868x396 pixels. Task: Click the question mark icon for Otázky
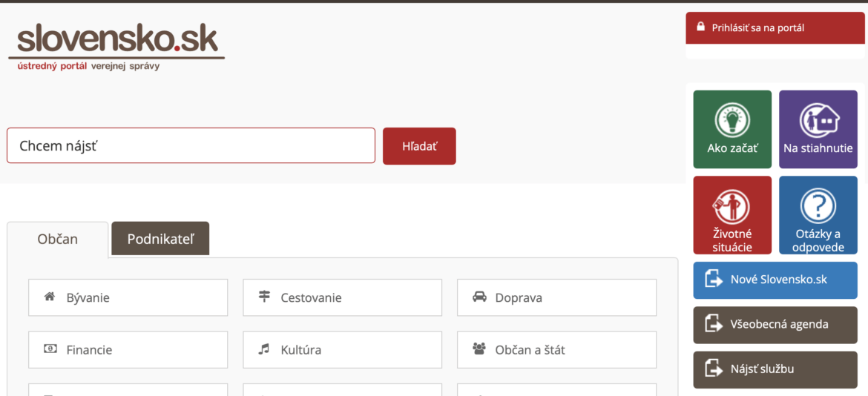(x=818, y=207)
